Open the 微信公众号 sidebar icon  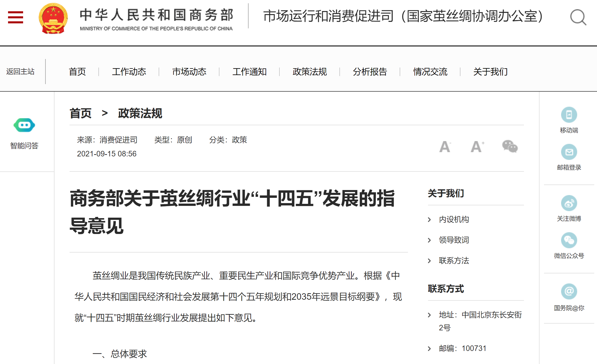569,240
